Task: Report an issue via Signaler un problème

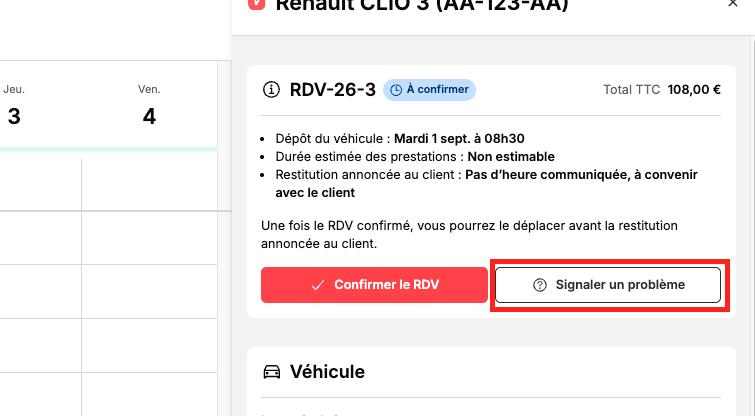Action: point(608,285)
